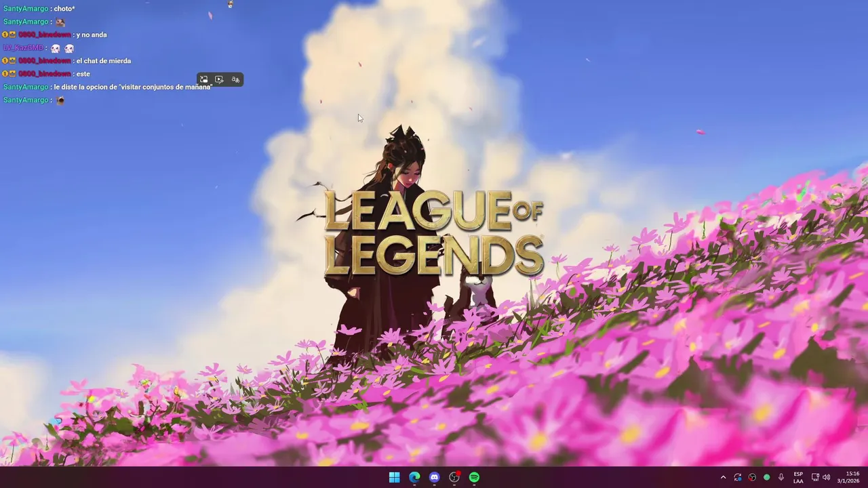Click the chat message "el chat de mierda"
This screenshot has height=488, width=868.
coord(103,61)
